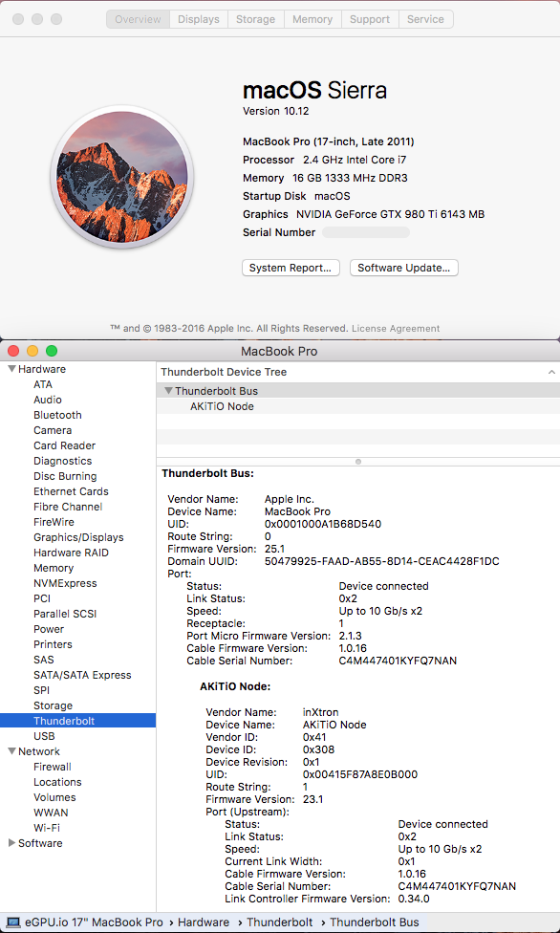Click the UID value 0x0001000A1B68D540

pyautogui.click(x=323, y=524)
